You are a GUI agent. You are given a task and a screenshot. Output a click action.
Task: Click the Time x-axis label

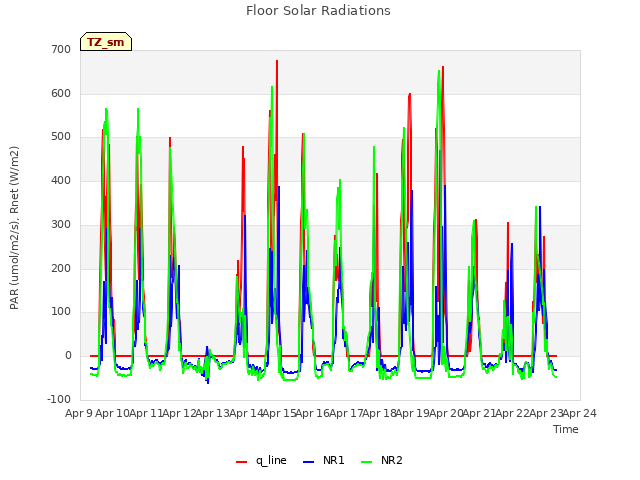pyautogui.click(x=566, y=429)
